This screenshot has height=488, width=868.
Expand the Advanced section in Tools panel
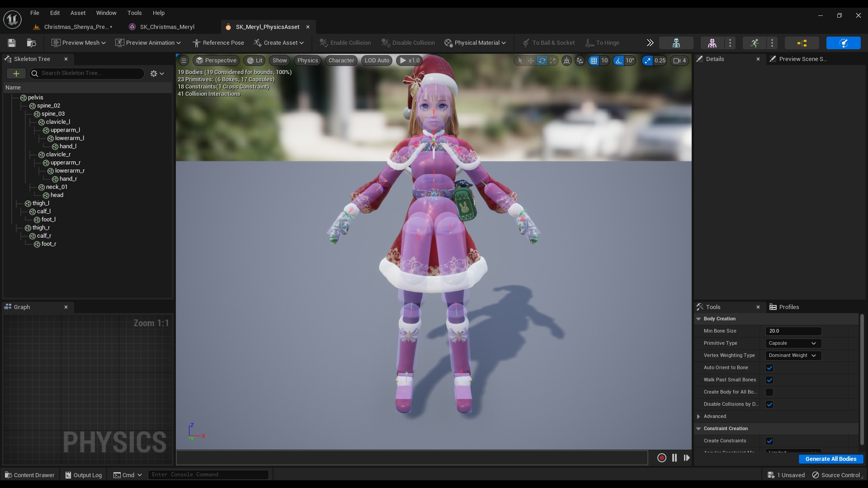click(699, 417)
